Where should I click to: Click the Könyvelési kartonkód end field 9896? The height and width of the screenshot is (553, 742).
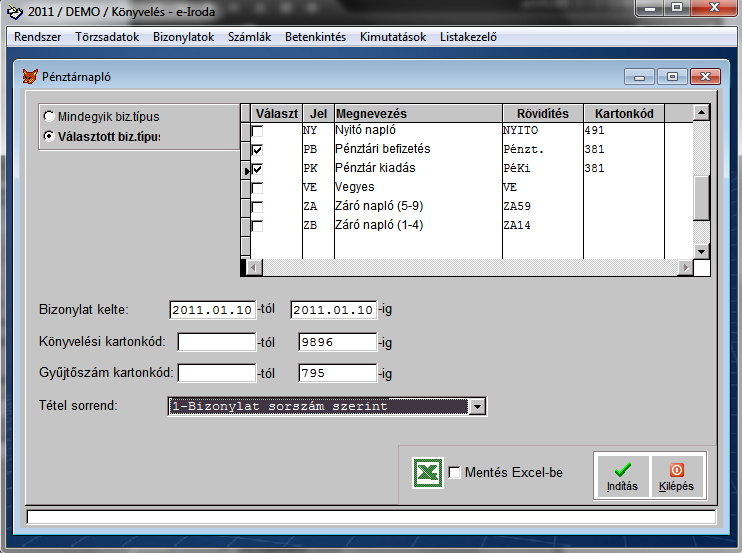point(337,342)
